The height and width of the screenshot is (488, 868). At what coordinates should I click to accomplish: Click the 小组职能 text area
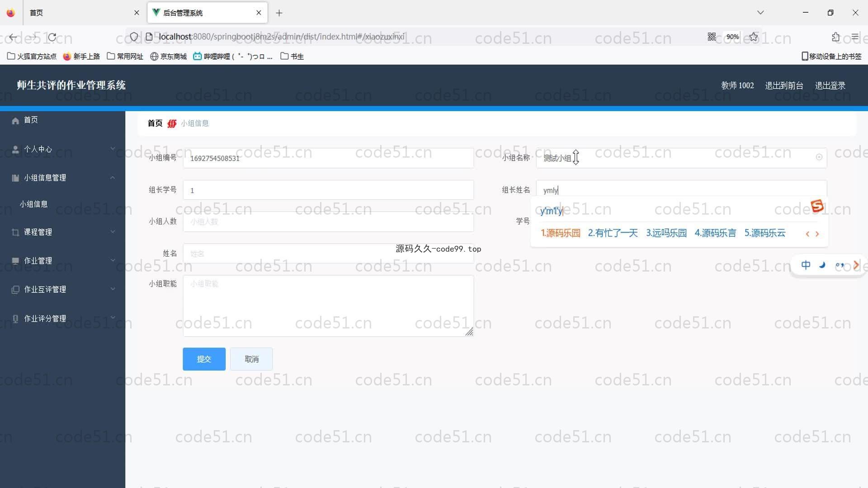(328, 306)
